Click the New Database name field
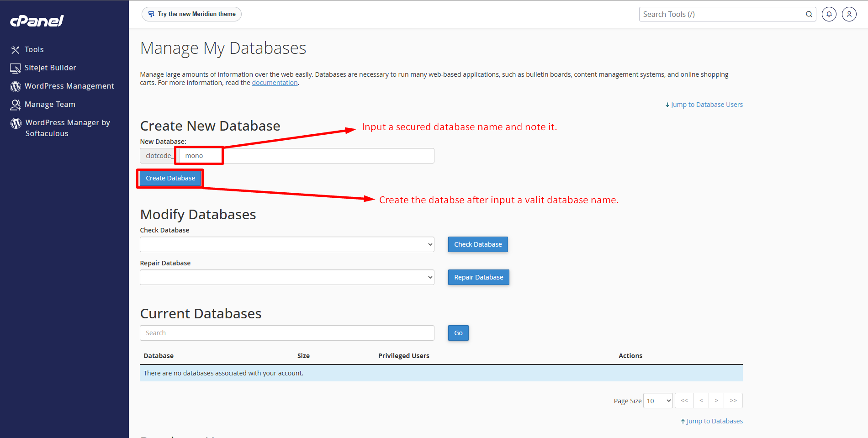This screenshot has height=438, width=868. [307, 156]
